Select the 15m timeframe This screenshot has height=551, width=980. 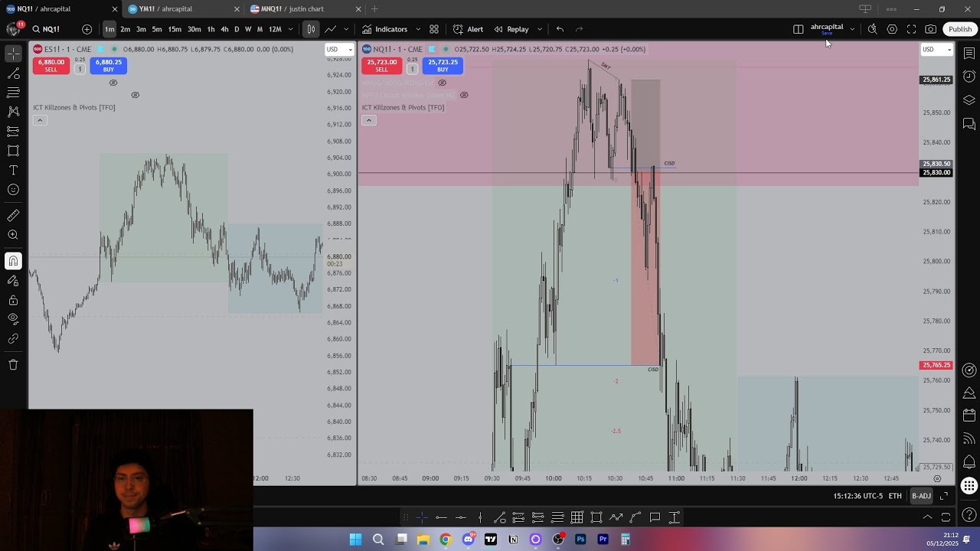(175, 29)
